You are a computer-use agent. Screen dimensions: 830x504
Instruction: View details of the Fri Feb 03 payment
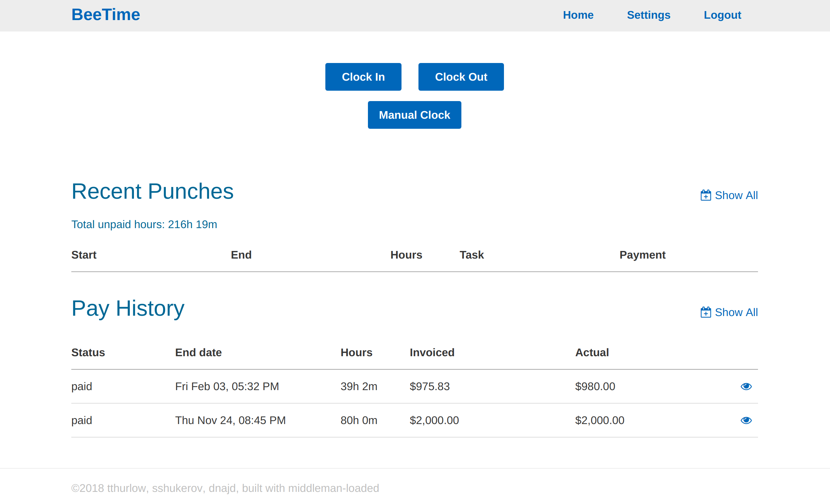pyautogui.click(x=746, y=386)
